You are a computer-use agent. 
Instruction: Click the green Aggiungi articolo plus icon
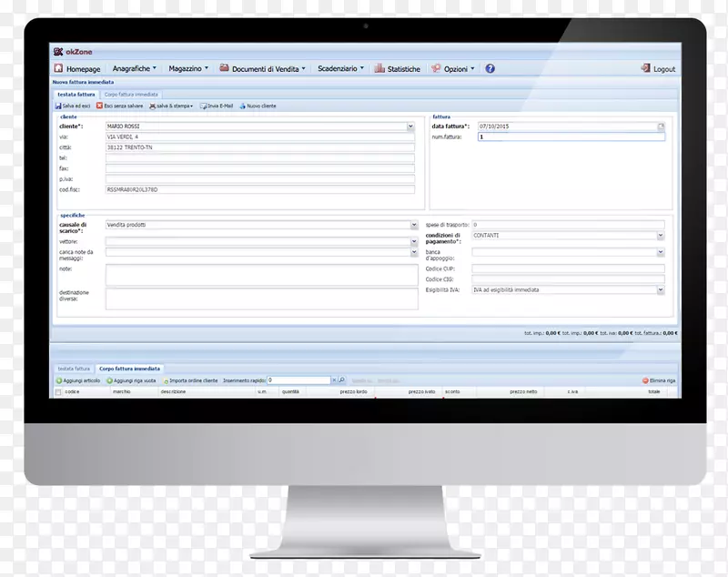coord(59,380)
